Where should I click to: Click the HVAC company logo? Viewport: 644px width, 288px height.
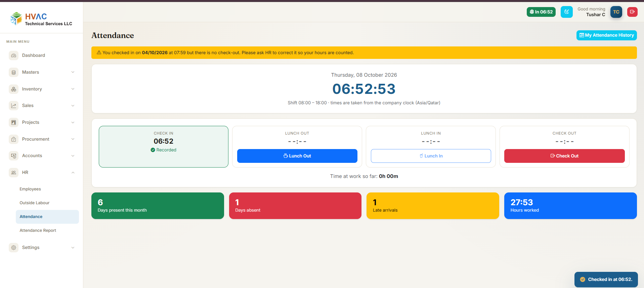click(41, 19)
